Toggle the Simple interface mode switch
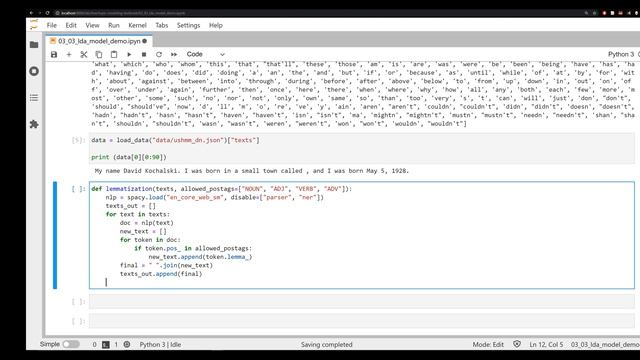This screenshot has width=640, height=360. 71,344
